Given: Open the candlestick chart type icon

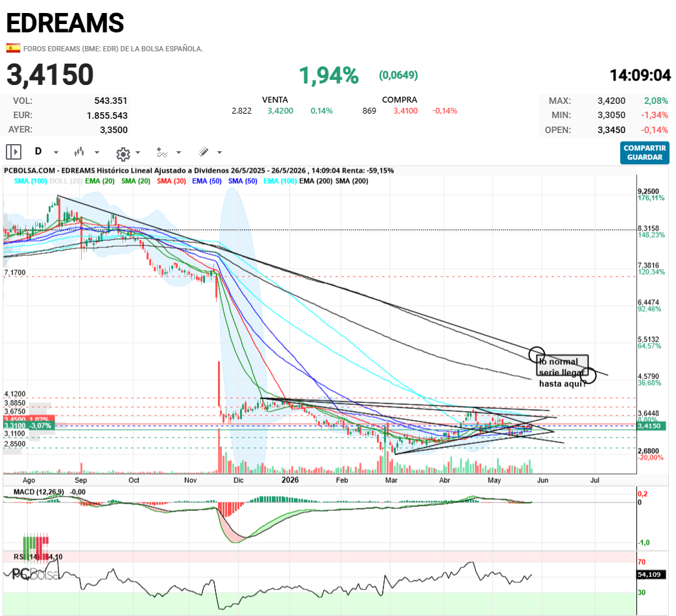Looking at the screenshot, I should coord(79,152).
